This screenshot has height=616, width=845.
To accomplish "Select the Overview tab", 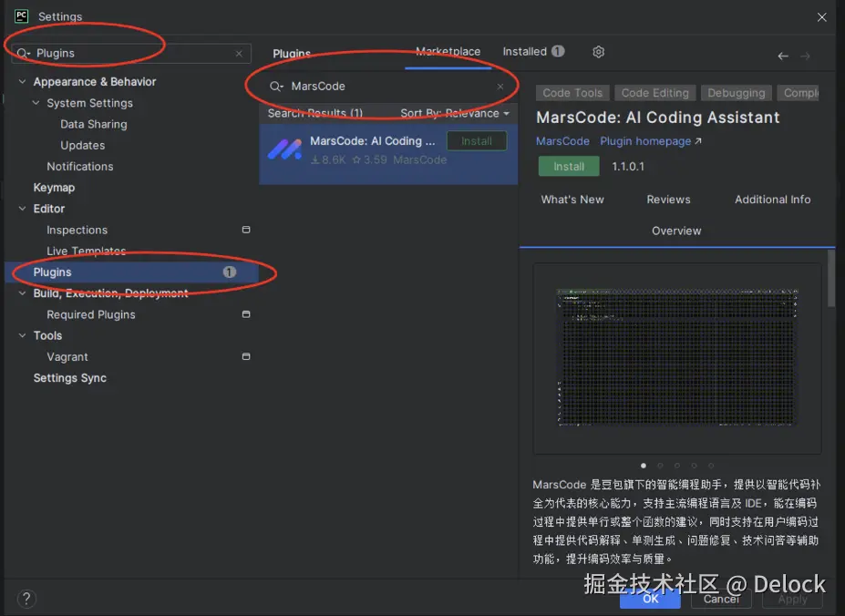I will tap(676, 231).
